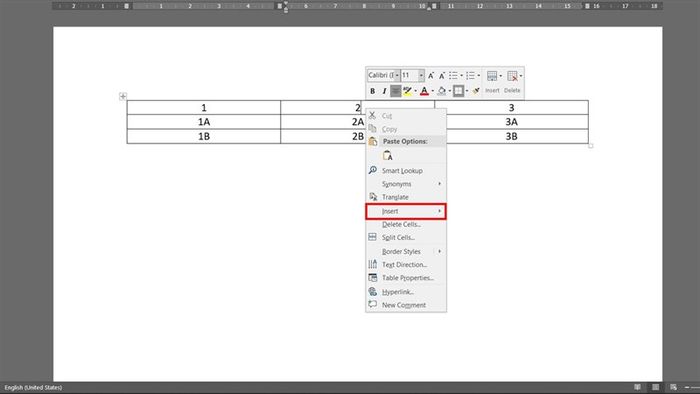Click the Insert table icon in mini toolbar
Image resolution: width=700 pixels, height=394 pixels.
(492, 76)
